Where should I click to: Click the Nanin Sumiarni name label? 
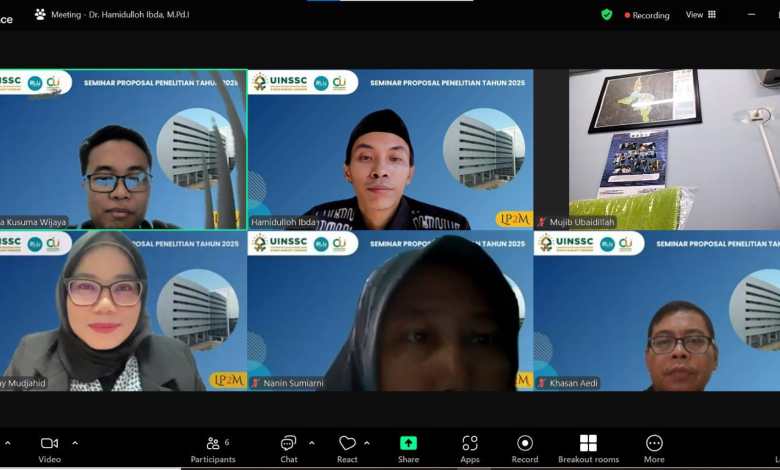click(x=293, y=383)
